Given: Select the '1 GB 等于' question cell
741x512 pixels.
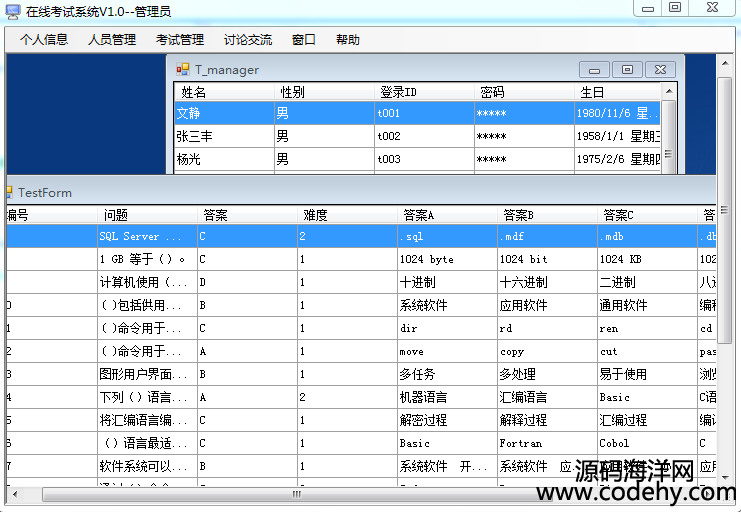Looking at the screenshot, I should coord(147,259).
